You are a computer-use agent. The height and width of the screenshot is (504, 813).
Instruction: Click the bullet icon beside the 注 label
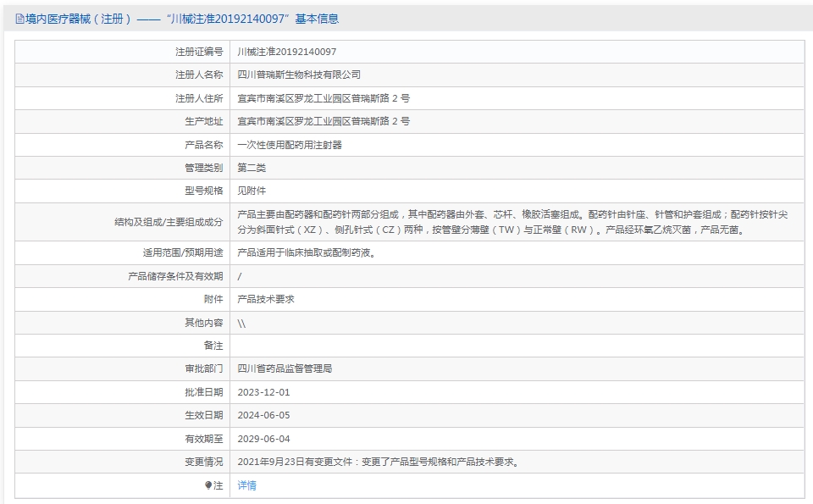(208, 486)
